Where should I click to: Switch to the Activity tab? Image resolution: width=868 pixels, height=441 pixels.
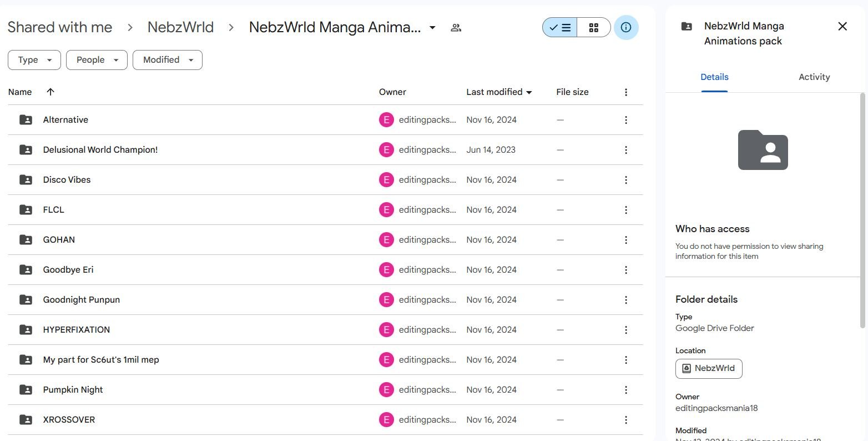(814, 77)
